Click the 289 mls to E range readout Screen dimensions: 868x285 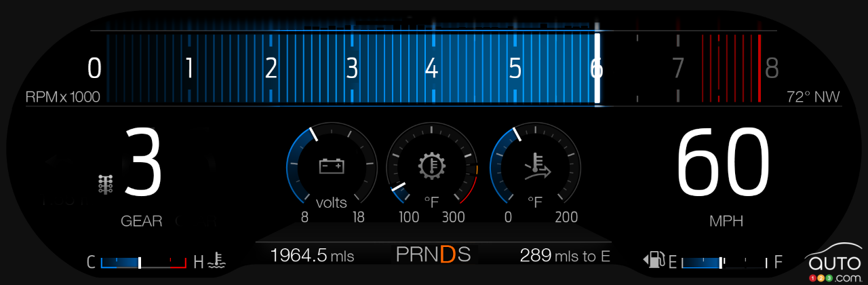(565, 255)
